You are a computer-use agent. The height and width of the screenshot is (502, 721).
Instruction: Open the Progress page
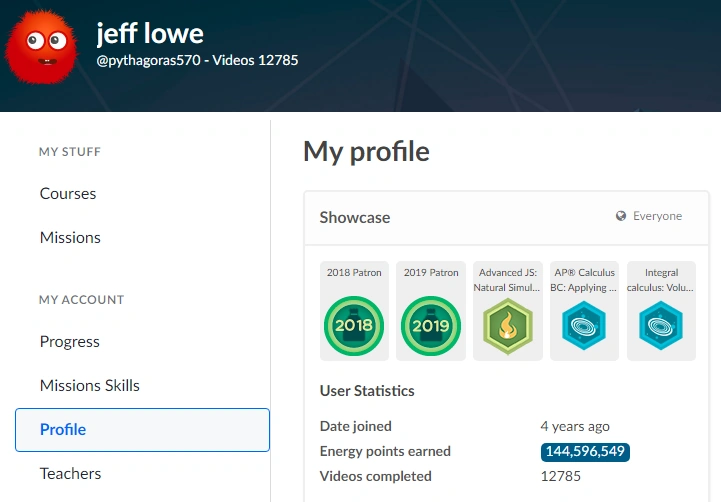click(70, 342)
